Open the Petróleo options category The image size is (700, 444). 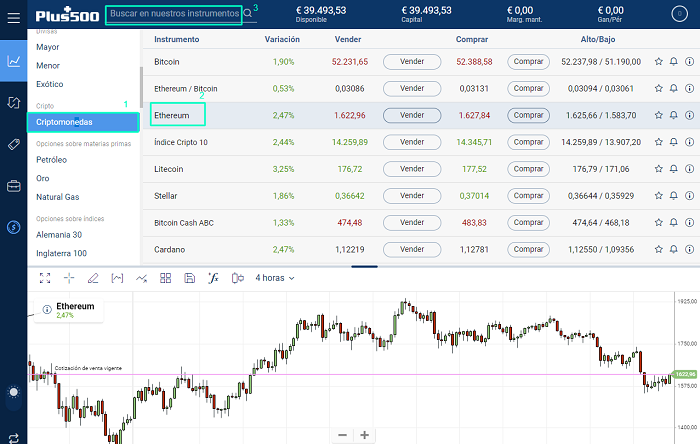pos(51,160)
